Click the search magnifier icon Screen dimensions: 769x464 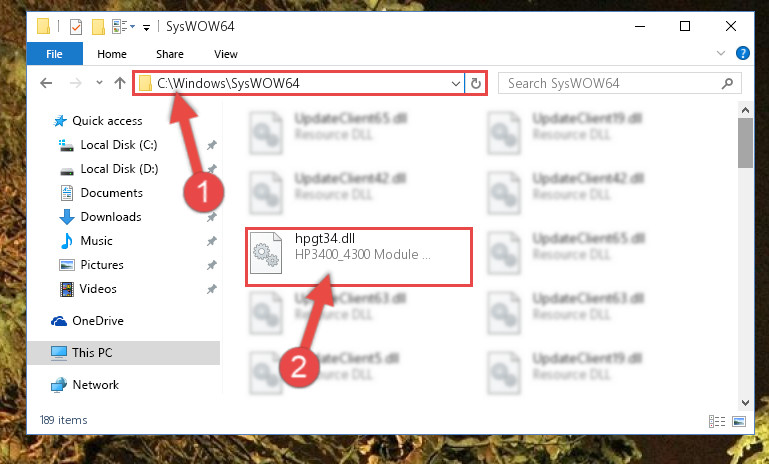pos(727,83)
